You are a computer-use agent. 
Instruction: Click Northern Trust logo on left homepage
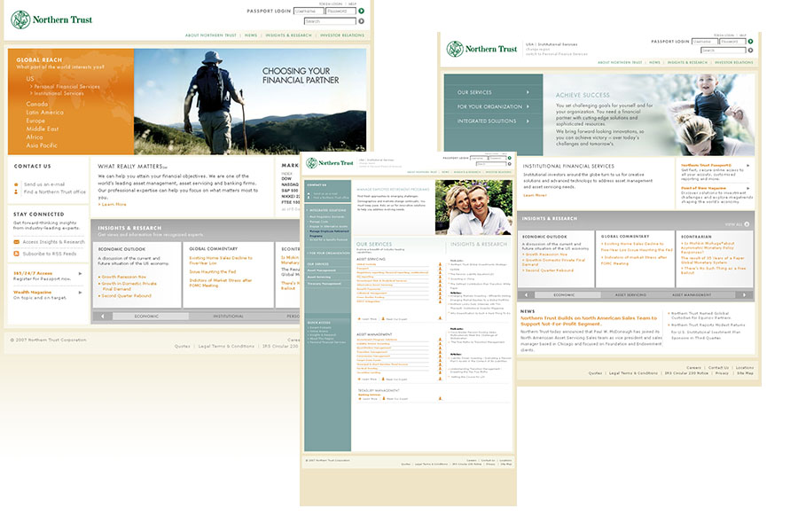[x=51, y=20]
